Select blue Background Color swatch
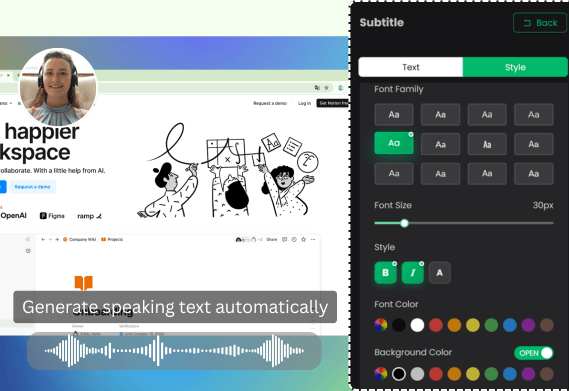 tap(510, 374)
